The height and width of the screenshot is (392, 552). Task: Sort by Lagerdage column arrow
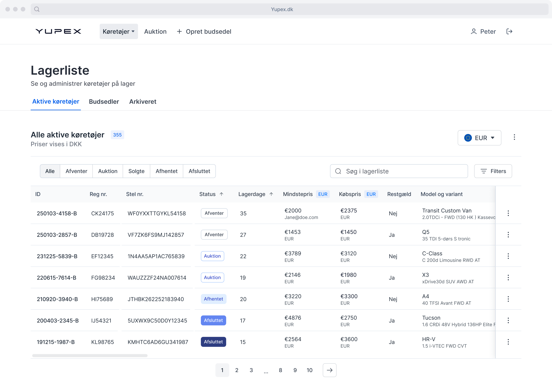[x=271, y=194]
